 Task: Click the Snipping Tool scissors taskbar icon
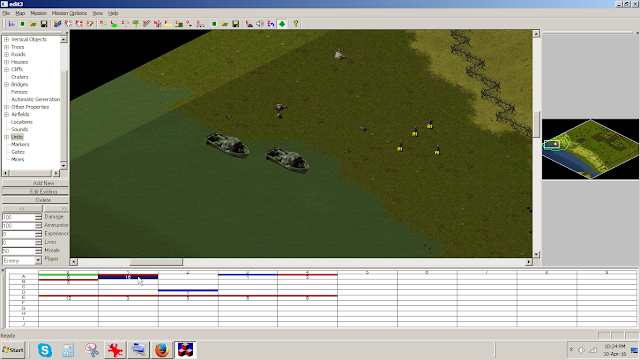pyautogui.click(x=92, y=350)
